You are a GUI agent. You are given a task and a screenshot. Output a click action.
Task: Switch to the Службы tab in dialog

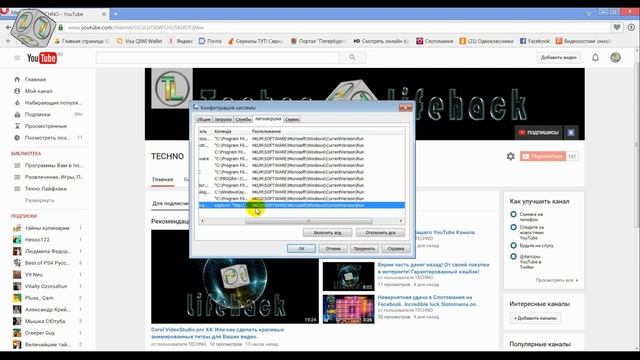(x=243, y=120)
